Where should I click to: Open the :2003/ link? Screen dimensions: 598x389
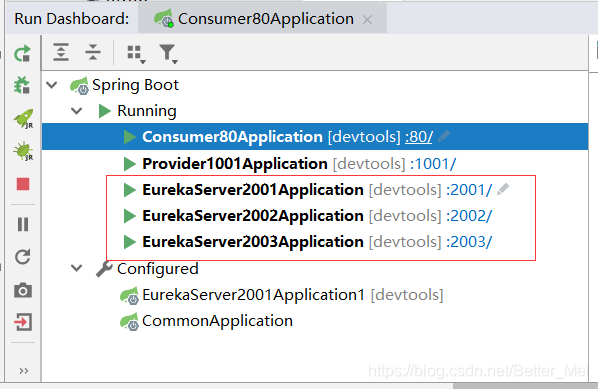469,242
